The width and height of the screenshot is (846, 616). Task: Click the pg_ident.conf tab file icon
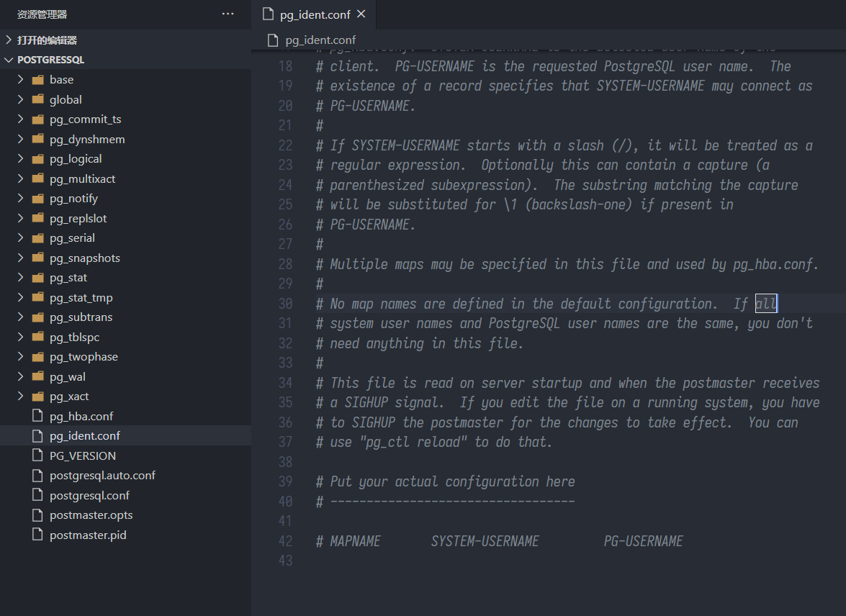click(269, 14)
